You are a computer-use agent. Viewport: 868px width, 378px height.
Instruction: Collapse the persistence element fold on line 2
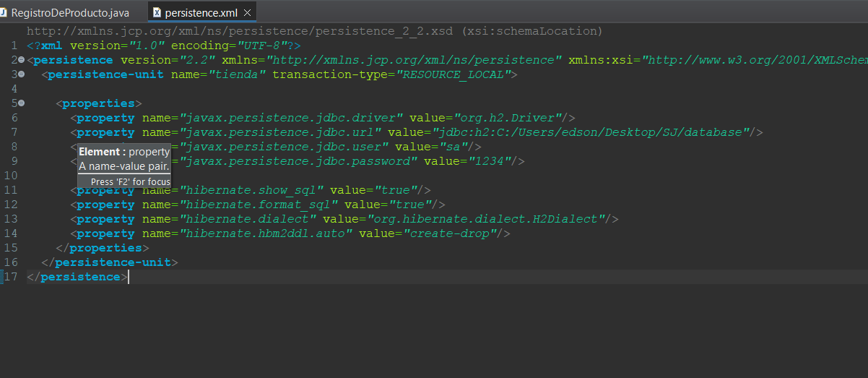click(x=21, y=60)
